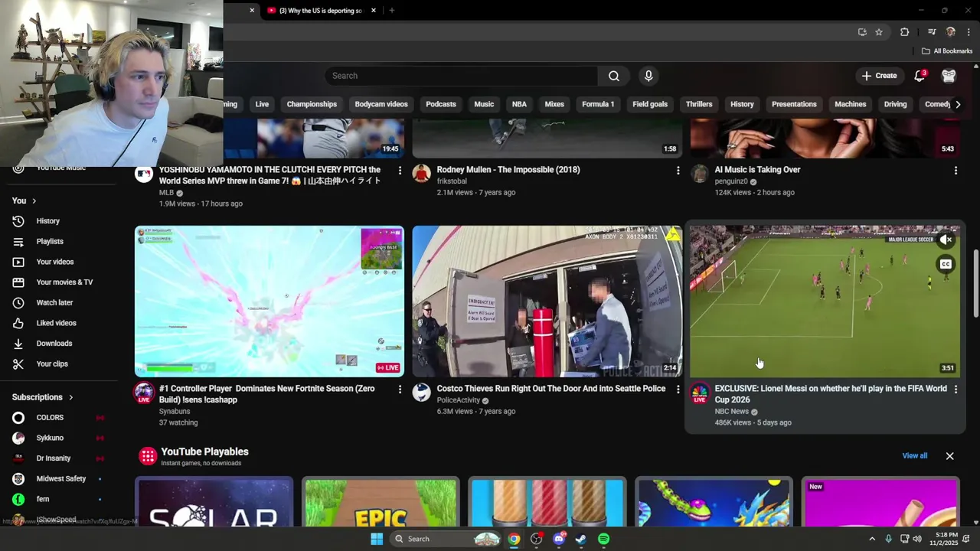Click the YouTube search input field
Image resolution: width=980 pixels, height=551 pixels.
point(462,76)
